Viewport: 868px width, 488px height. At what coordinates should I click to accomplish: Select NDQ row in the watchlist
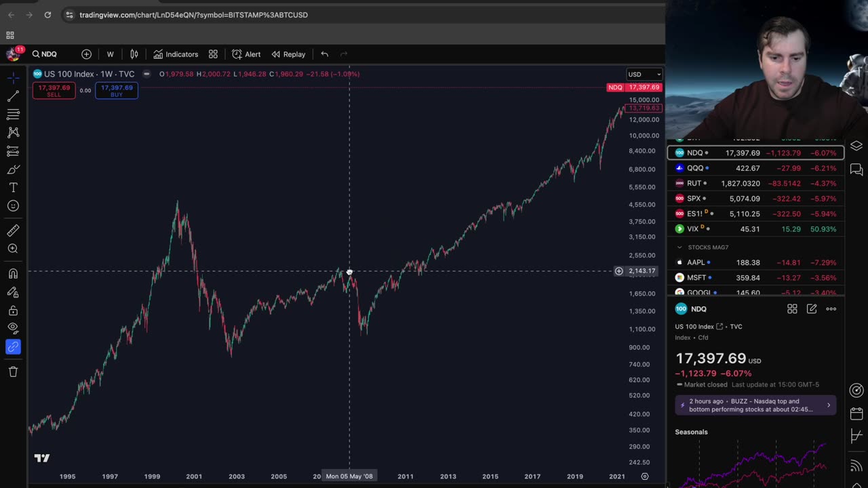point(755,152)
